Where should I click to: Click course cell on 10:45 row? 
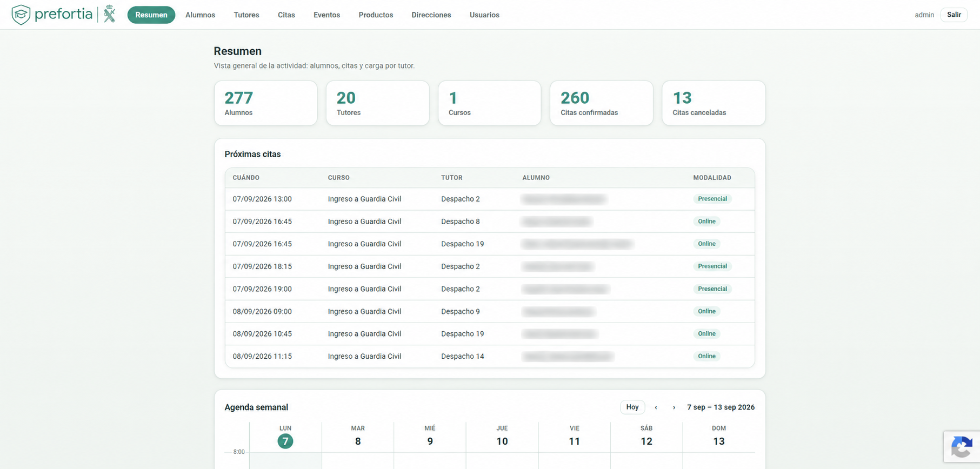364,334
